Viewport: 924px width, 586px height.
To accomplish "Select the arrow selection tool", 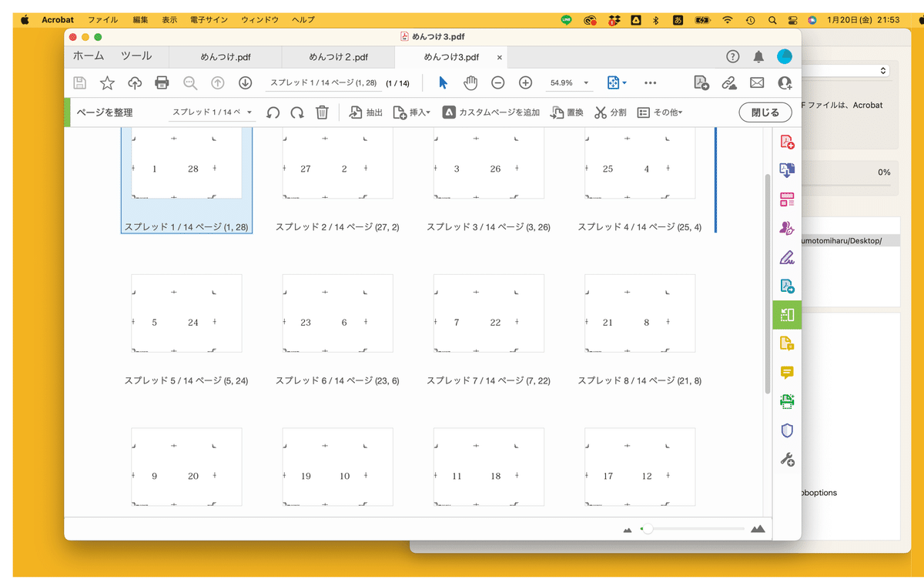I will (443, 82).
